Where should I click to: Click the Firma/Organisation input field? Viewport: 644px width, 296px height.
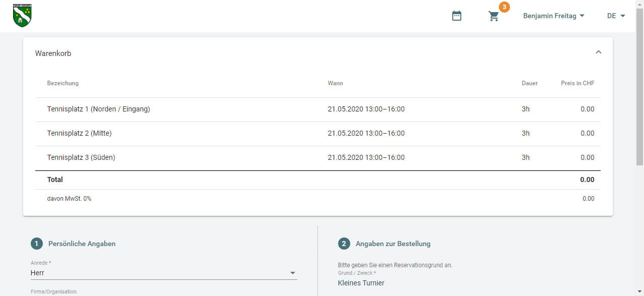click(x=163, y=292)
